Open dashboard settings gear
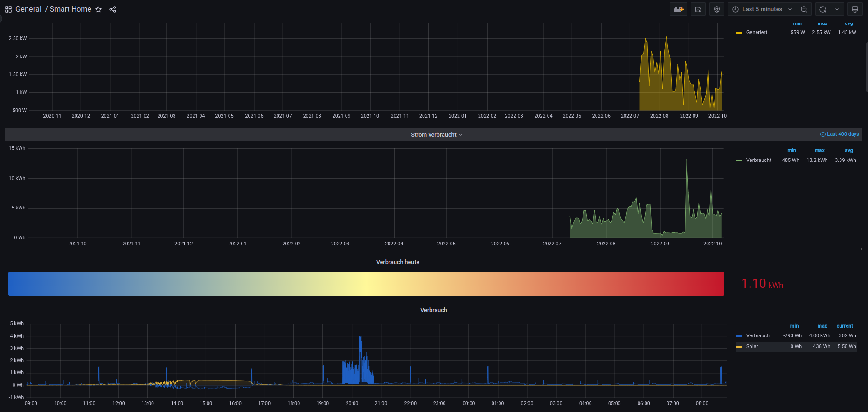 click(717, 9)
